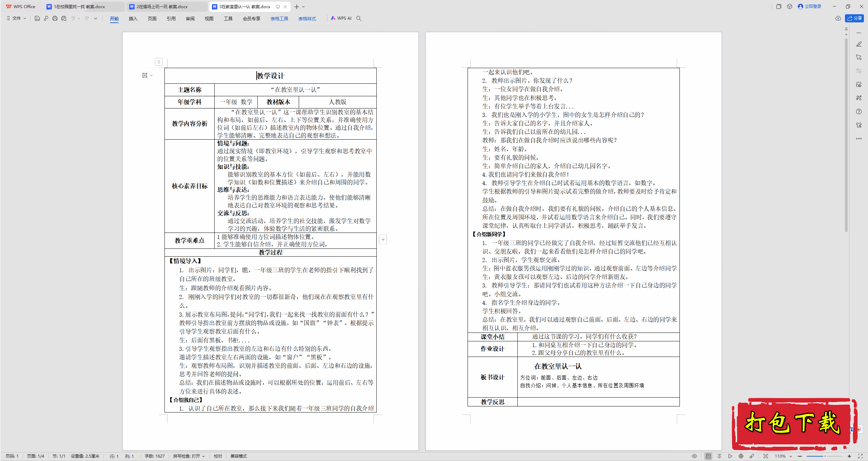Click the add column plus icon beside table
This screenshot has height=461, width=868.
[x=383, y=240]
